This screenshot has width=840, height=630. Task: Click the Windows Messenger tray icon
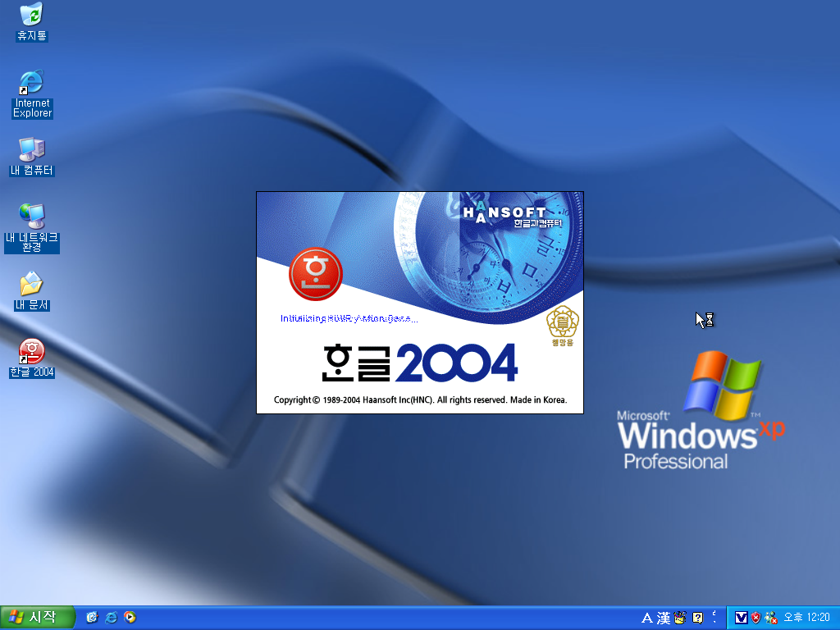pyautogui.click(x=771, y=619)
